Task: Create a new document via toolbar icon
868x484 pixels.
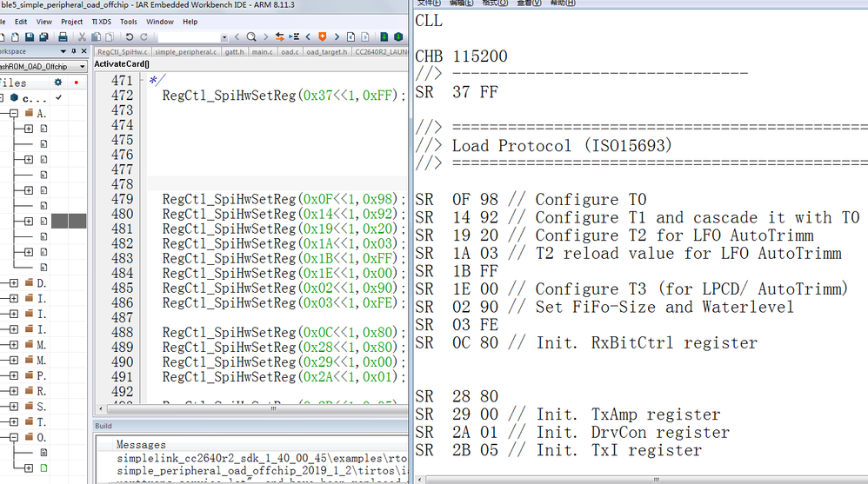Action: pyautogui.click(x=15, y=37)
